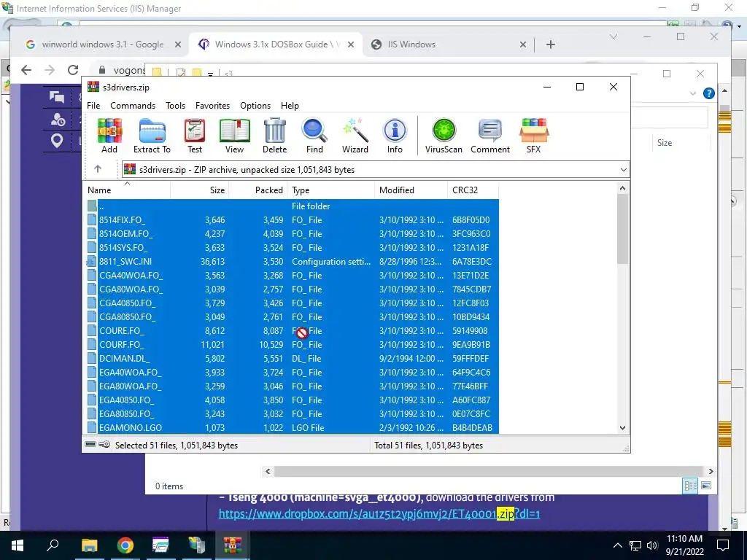Show archive Info
The height and width of the screenshot is (560, 747).
(x=395, y=136)
